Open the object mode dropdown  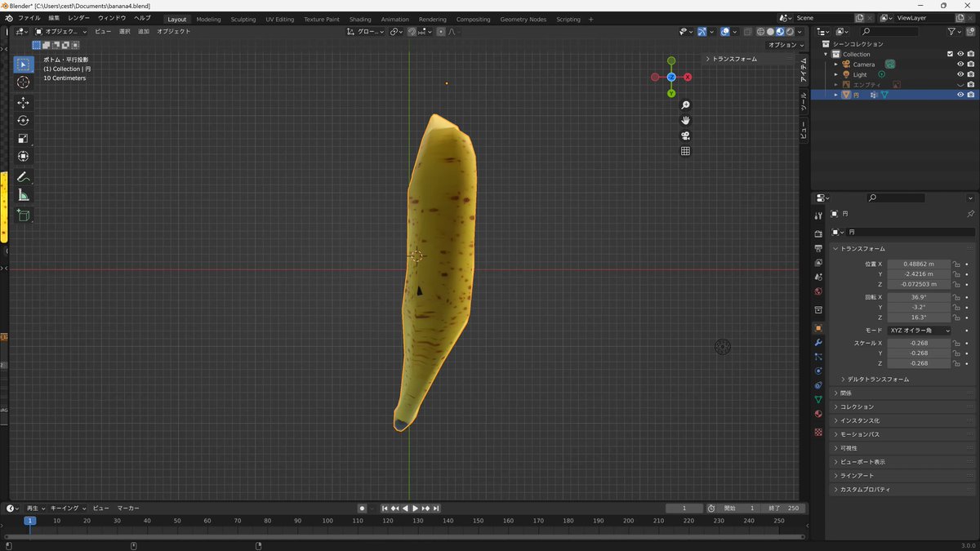[x=61, y=32]
